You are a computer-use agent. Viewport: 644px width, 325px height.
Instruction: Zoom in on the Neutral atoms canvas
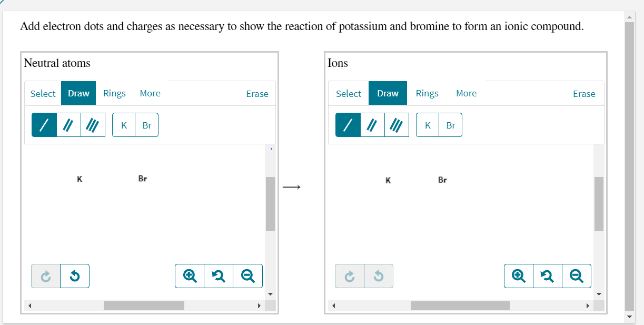[x=190, y=275]
